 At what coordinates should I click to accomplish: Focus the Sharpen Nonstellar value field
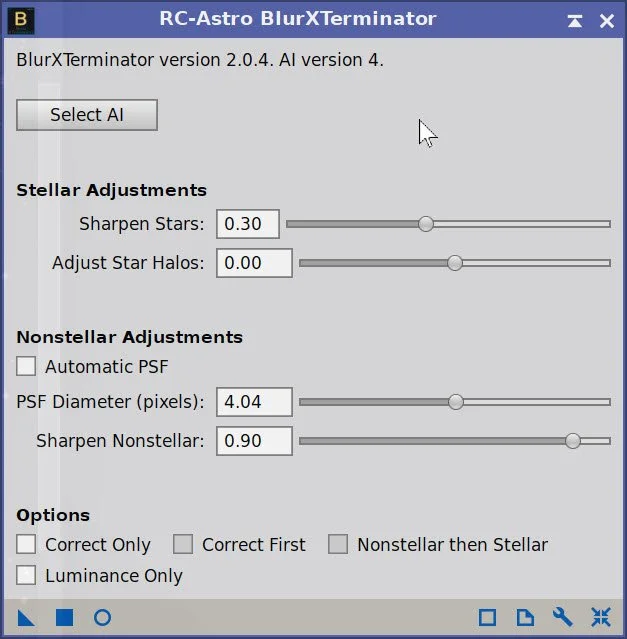coord(254,441)
